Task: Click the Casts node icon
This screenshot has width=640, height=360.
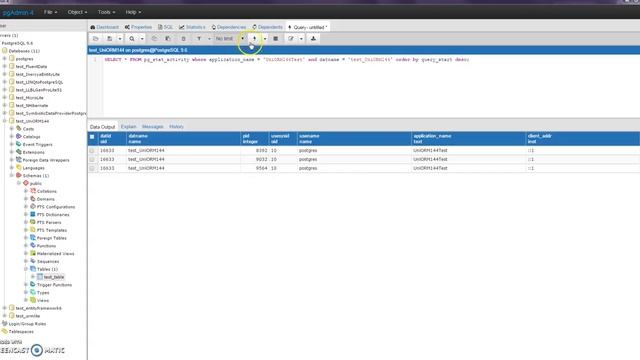Action: (18, 129)
